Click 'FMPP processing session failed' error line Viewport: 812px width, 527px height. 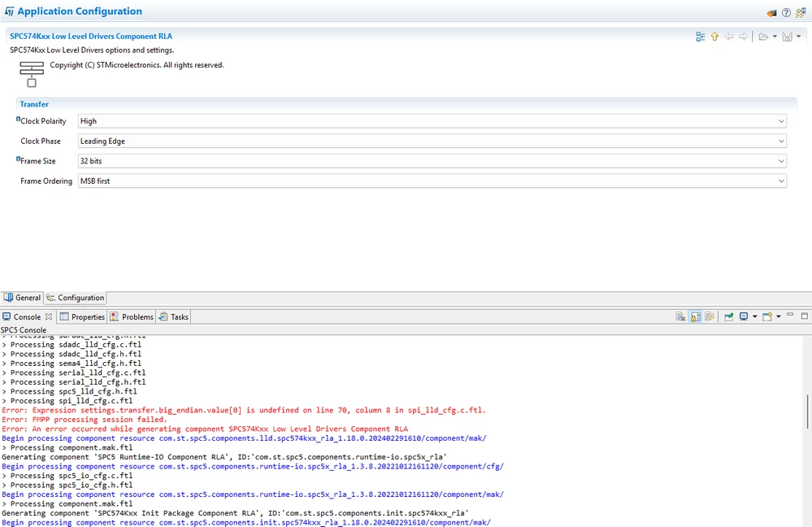click(84, 420)
